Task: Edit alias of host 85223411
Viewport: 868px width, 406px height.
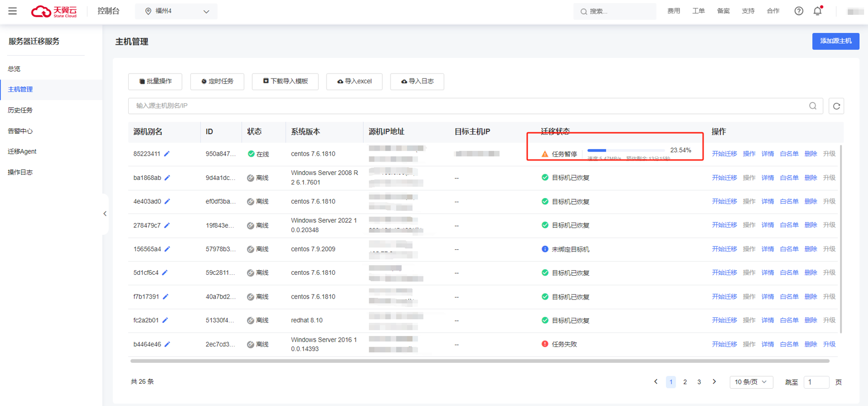Action: click(167, 154)
